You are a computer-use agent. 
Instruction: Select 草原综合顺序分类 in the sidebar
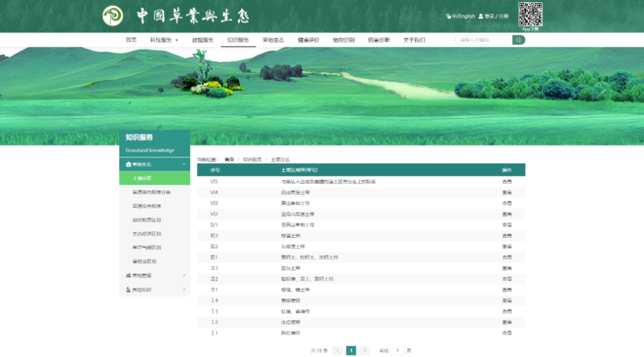click(151, 192)
